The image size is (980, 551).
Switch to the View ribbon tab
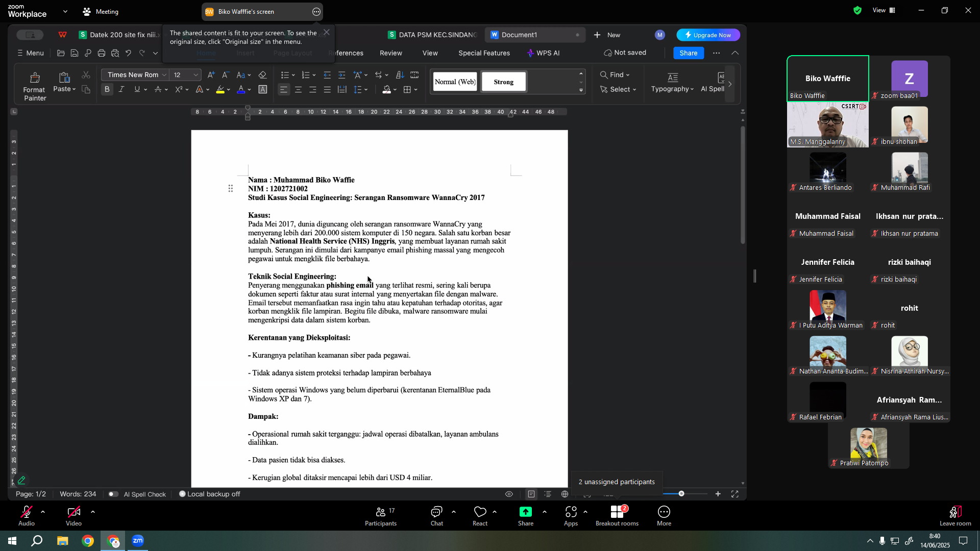(430, 53)
